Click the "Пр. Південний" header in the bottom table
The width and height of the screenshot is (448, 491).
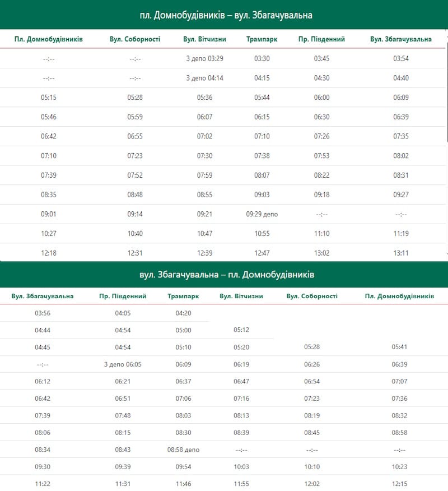click(123, 296)
